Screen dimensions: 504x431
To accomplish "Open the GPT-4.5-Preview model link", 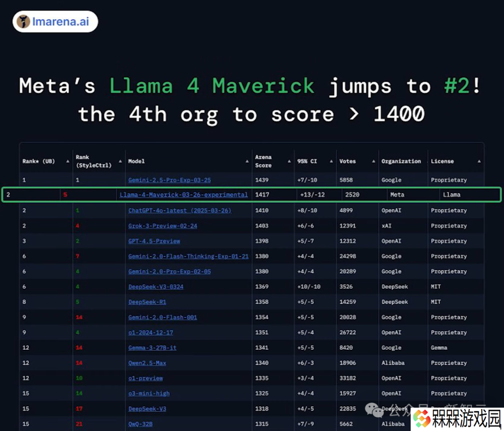I will pyautogui.click(x=154, y=241).
